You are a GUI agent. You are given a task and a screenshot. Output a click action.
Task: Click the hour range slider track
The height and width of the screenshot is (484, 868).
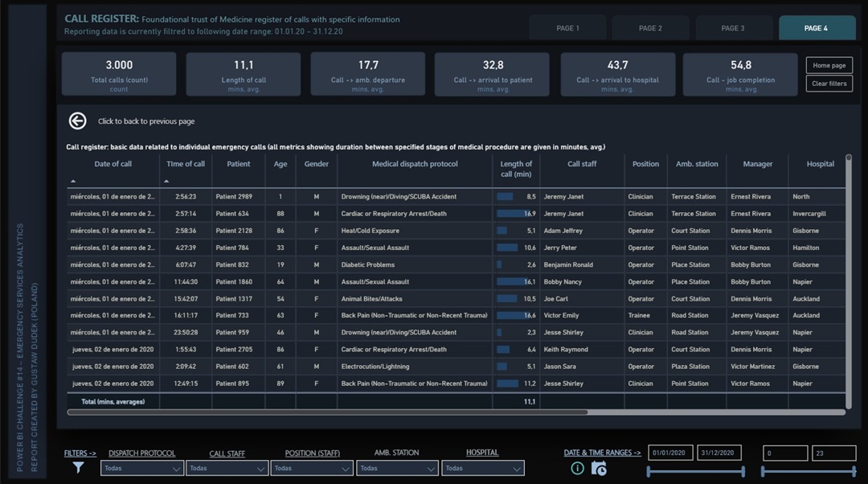point(809,471)
